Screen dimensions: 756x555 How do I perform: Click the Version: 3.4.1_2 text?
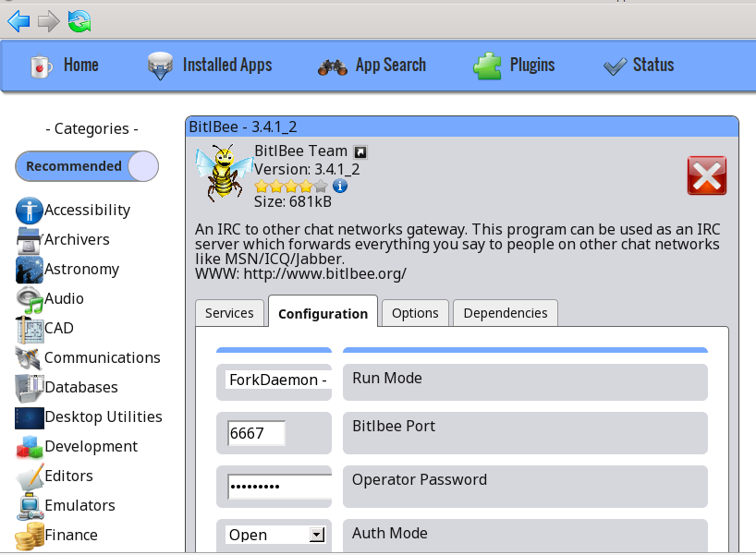pos(307,170)
